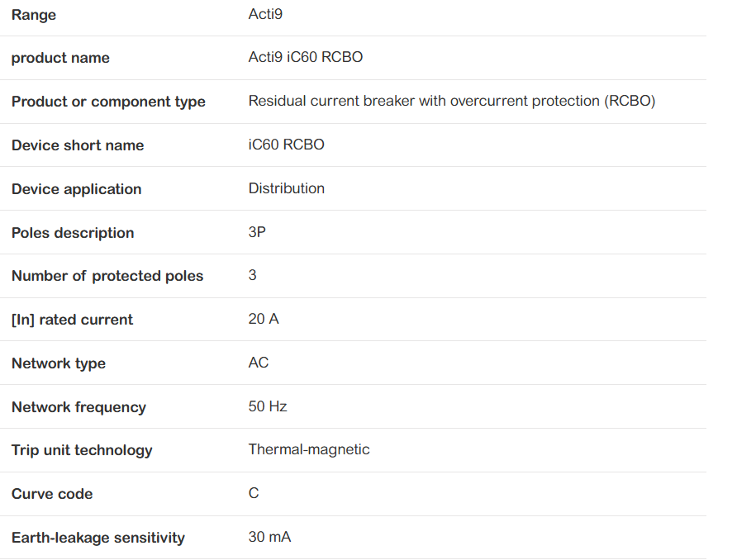Viewport: 737px width, 560px height.
Task: Select the "Distribution" value text
Action: click(x=287, y=188)
